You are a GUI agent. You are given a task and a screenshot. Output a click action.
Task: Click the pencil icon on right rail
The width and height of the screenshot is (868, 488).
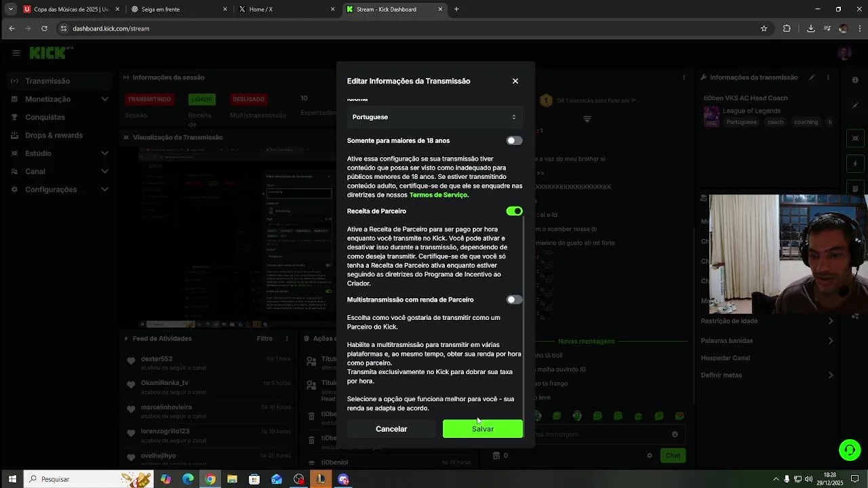pyautogui.click(x=855, y=106)
